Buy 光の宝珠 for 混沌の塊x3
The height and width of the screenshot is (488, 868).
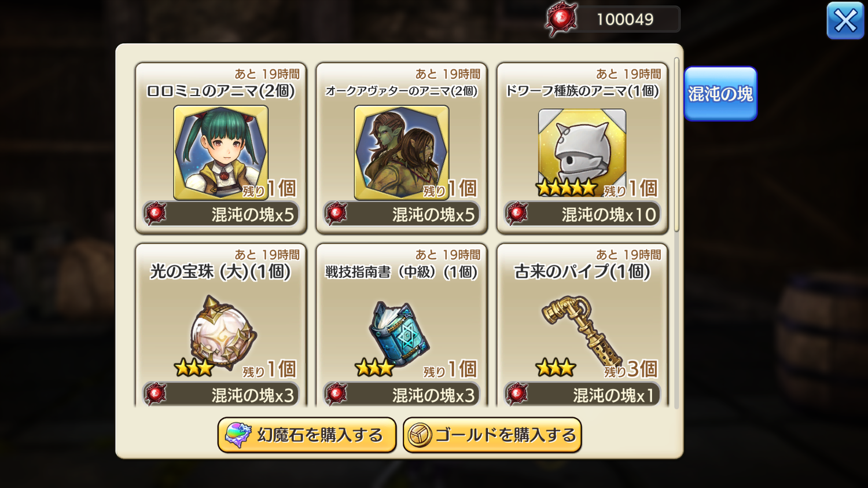coord(221,394)
